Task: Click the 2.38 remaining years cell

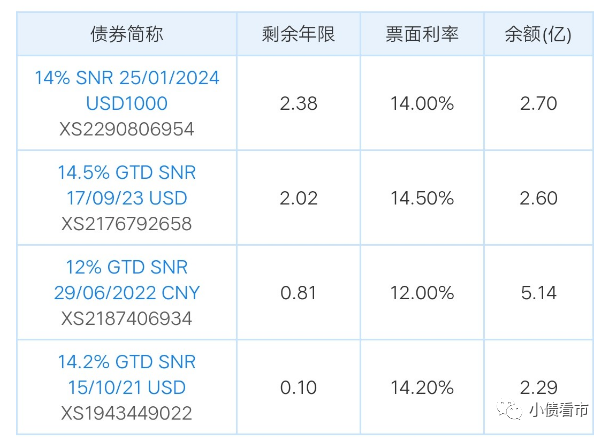Action: click(x=297, y=103)
